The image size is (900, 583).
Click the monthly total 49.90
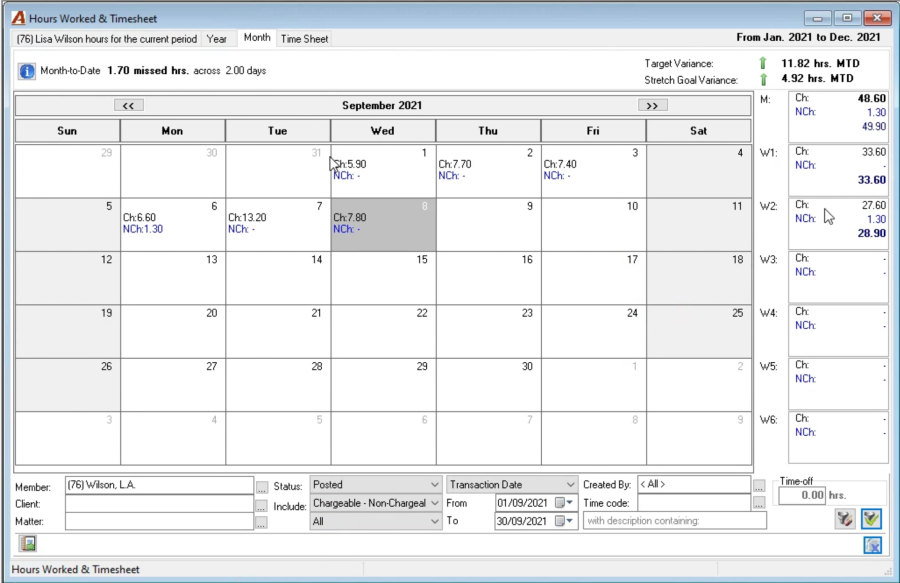tap(873, 126)
